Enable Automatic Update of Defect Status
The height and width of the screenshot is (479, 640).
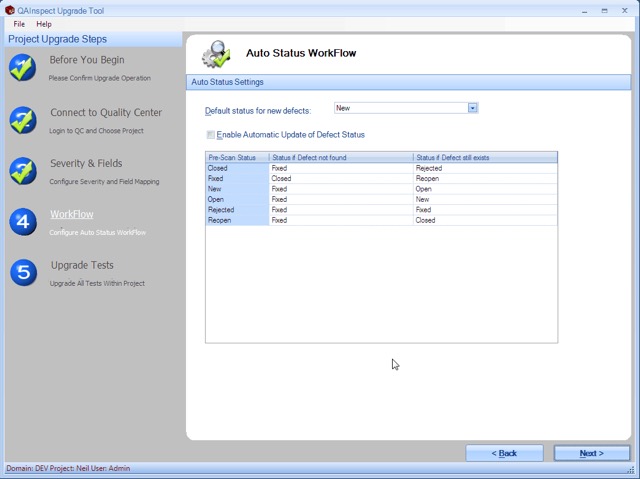coord(211,135)
